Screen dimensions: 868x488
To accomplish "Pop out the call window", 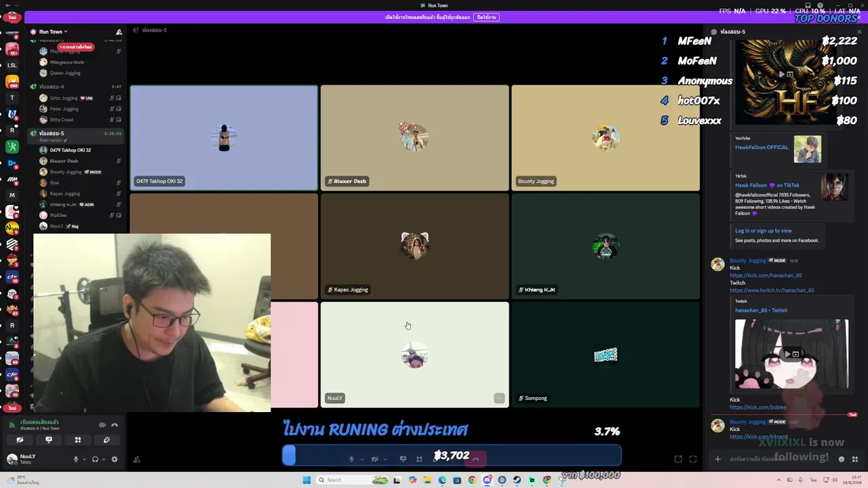I will click(x=678, y=460).
